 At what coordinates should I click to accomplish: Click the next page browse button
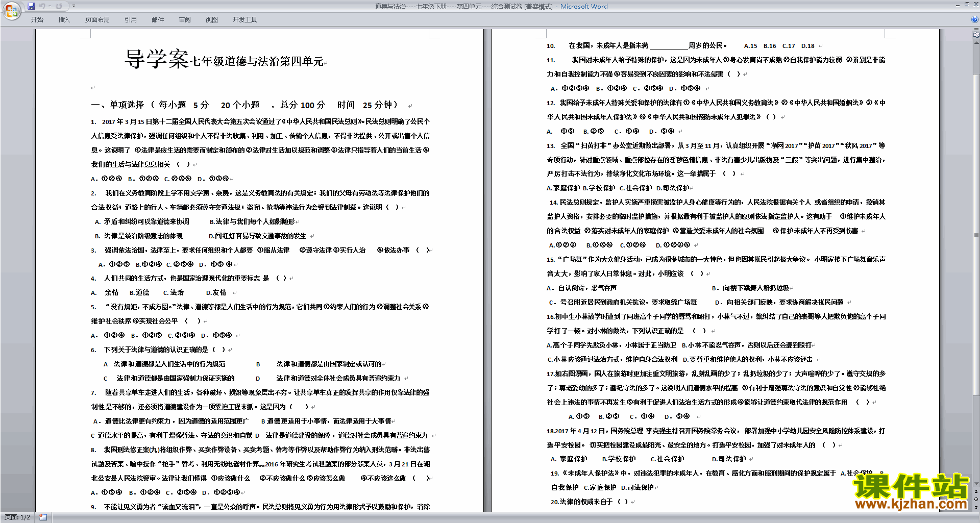click(976, 507)
